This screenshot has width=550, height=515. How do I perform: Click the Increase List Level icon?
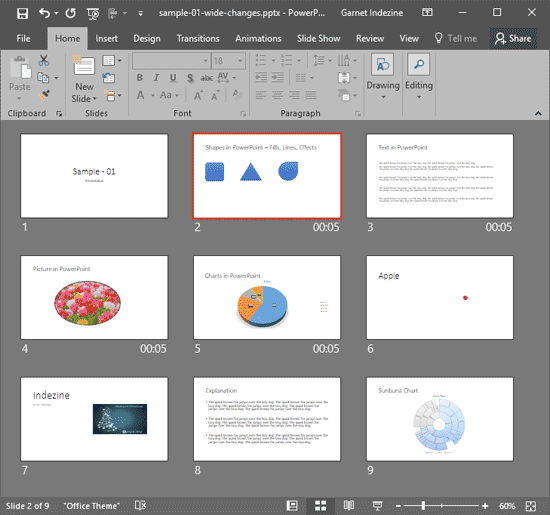pos(278,77)
